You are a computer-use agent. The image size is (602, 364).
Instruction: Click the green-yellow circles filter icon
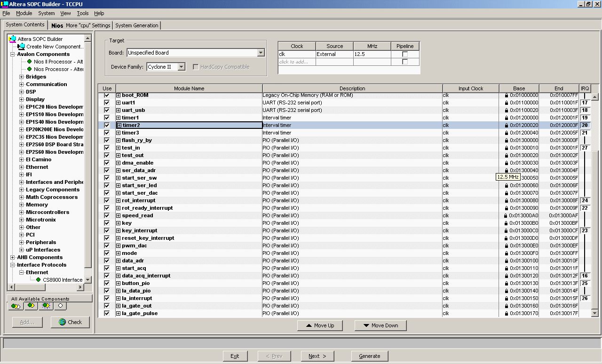[31, 306]
